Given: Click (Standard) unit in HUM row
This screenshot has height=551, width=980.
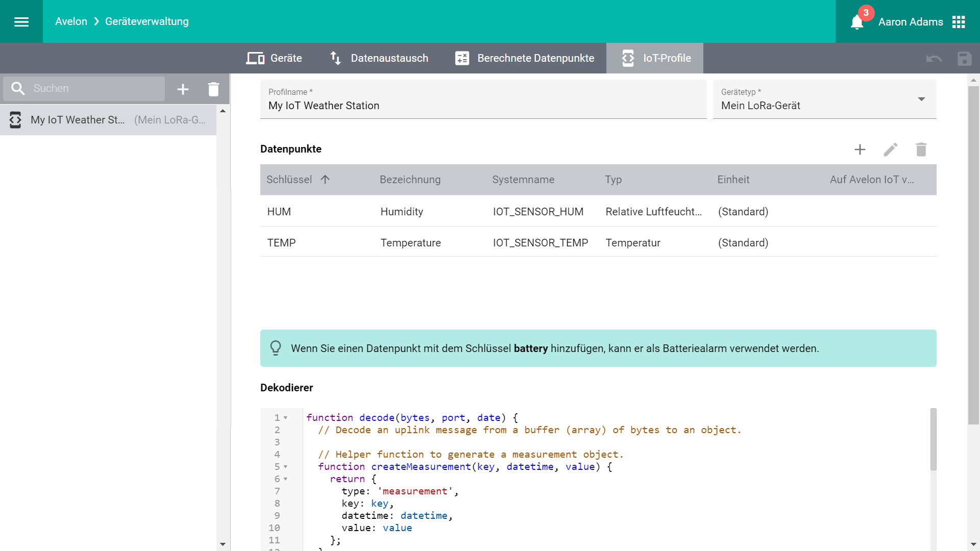Looking at the screenshot, I should (x=743, y=212).
